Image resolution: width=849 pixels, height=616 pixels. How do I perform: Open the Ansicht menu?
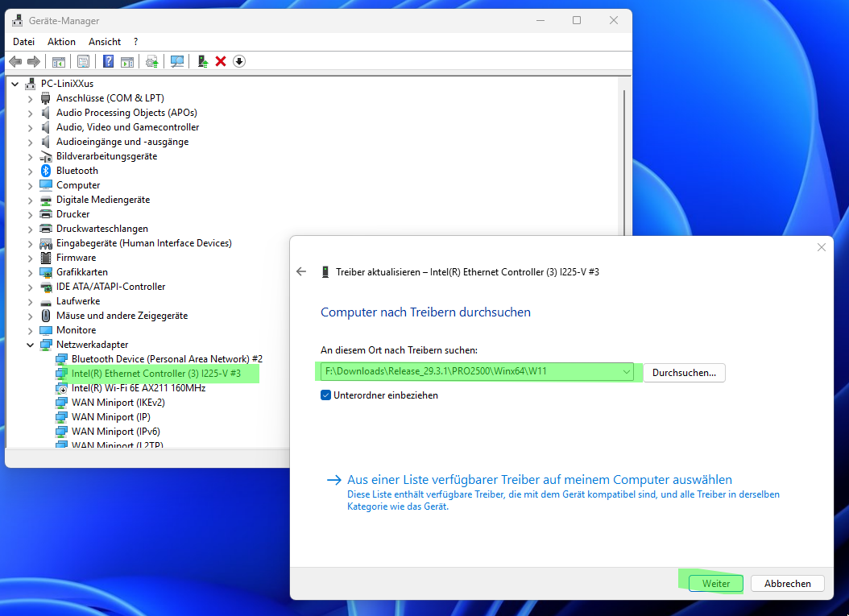pos(105,42)
